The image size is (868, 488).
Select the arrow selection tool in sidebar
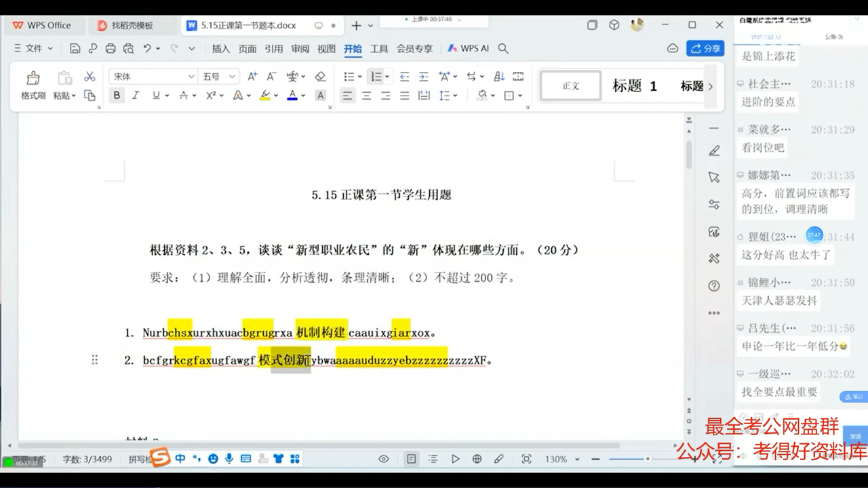[x=713, y=178]
